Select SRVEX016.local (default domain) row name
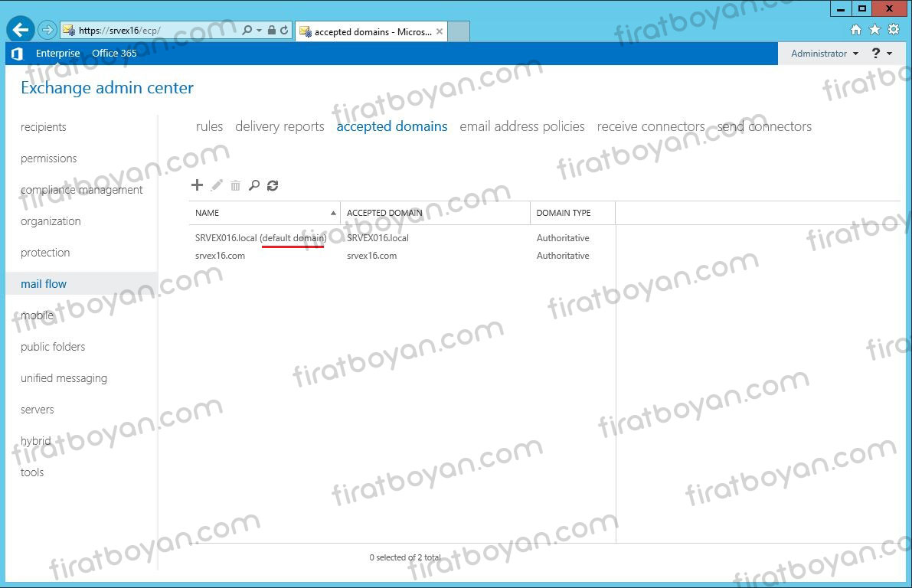This screenshot has width=912, height=588. tap(260, 238)
